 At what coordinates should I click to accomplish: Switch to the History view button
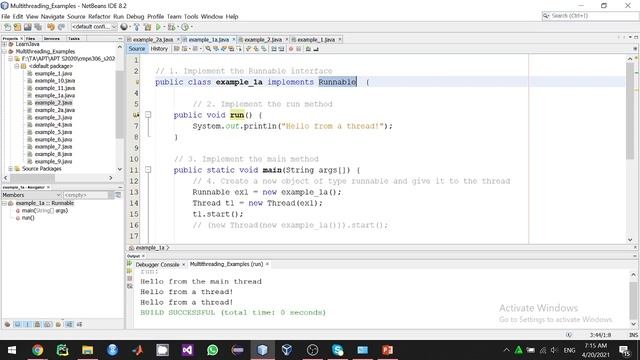[159, 49]
